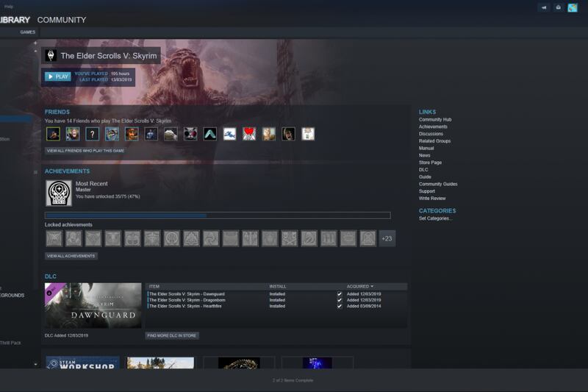Select the Skyrim - Hearthfire DLC row
588x392 pixels.
(277, 306)
